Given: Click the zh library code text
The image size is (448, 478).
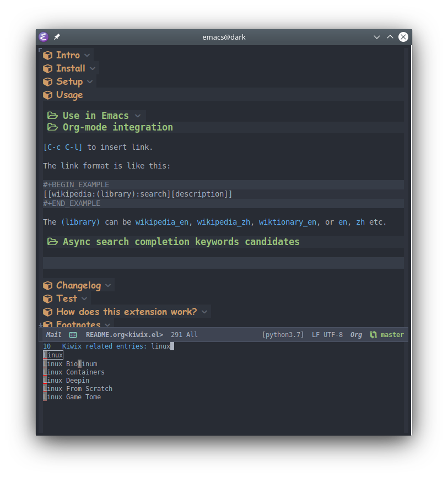Looking at the screenshot, I should [360, 222].
